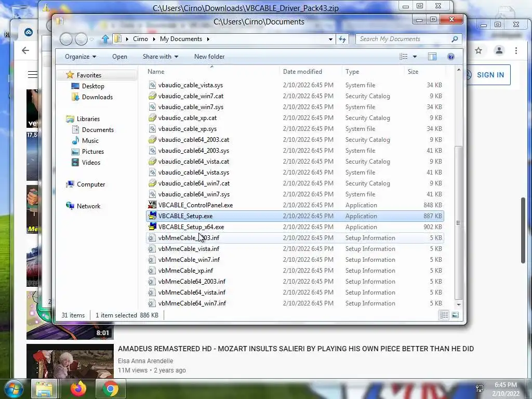Click the network tray icon
Image resolution: width=532 pixels, height=399 pixels.
click(480, 389)
